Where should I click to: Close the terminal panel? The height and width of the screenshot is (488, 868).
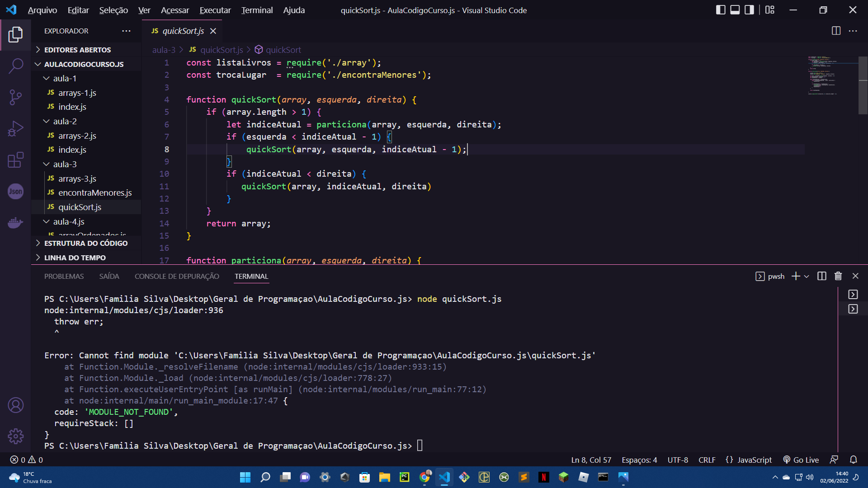tap(855, 276)
